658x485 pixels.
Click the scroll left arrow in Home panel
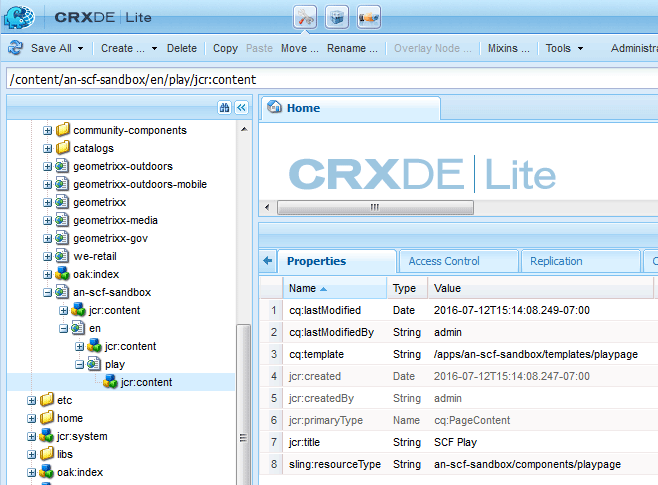(x=267, y=207)
